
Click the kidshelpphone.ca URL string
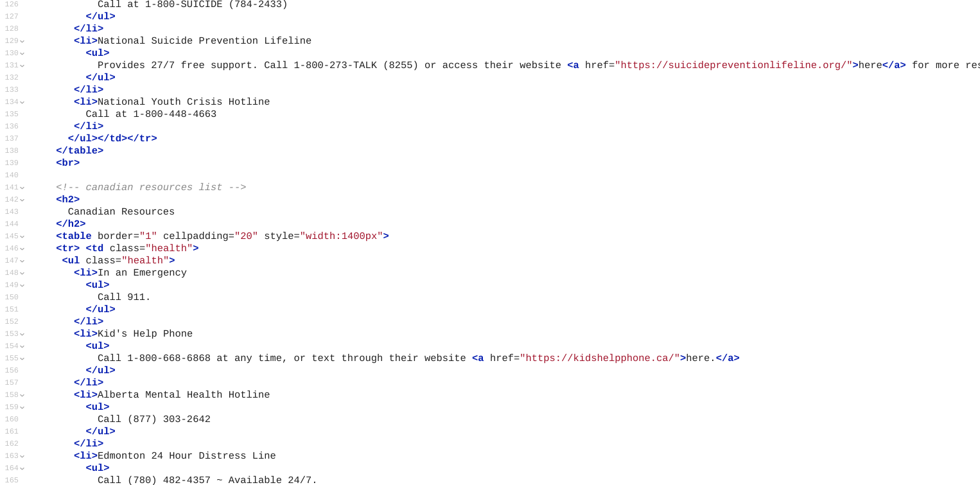click(x=600, y=358)
